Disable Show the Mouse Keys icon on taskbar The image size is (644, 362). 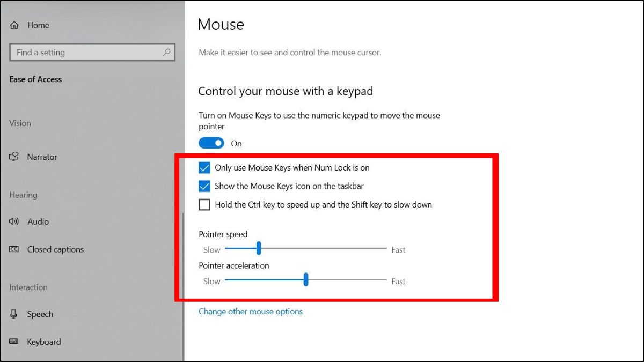(204, 186)
